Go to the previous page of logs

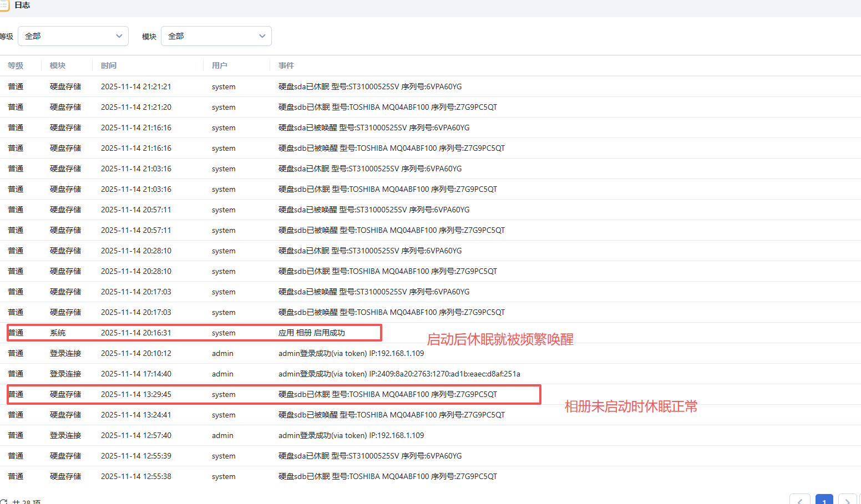[x=800, y=499]
